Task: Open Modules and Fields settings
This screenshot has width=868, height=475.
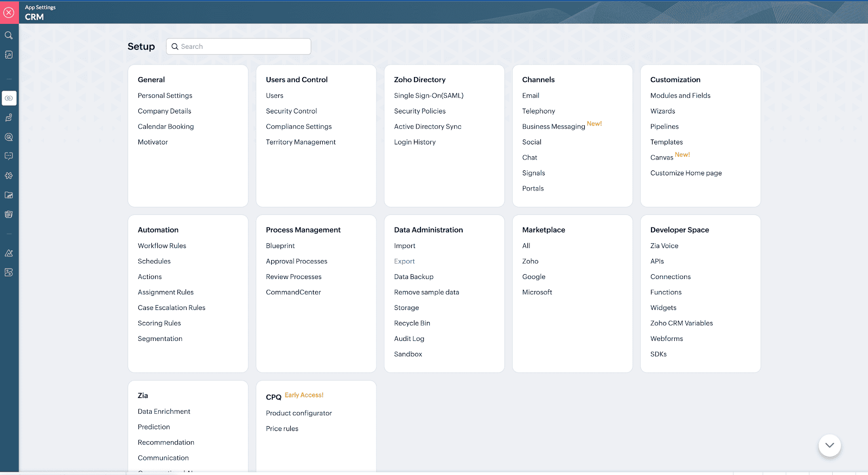Action: click(680, 96)
